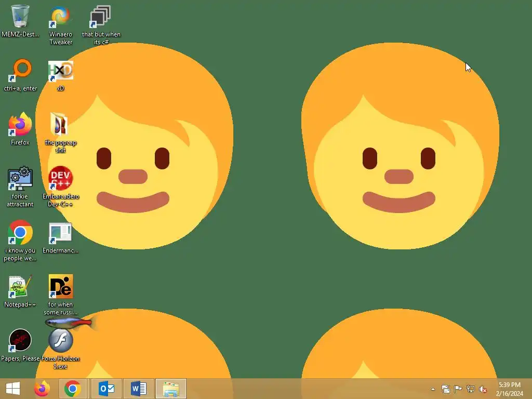The height and width of the screenshot is (399, 532).
Task: Launch Google Chrome from the taskbar
Action: coord(73,389)
